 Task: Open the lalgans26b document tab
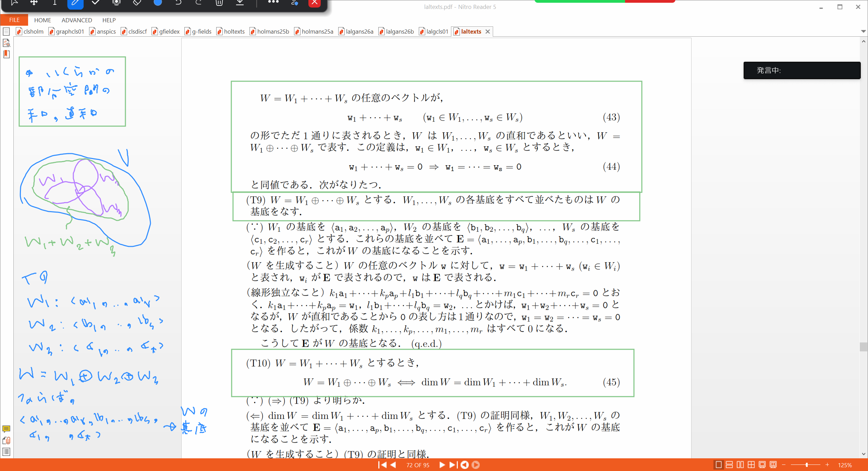pos(396,32)
